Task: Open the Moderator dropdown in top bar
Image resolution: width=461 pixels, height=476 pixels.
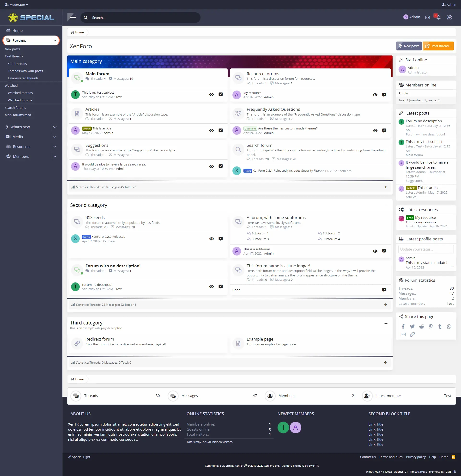Action: (16, 5)
